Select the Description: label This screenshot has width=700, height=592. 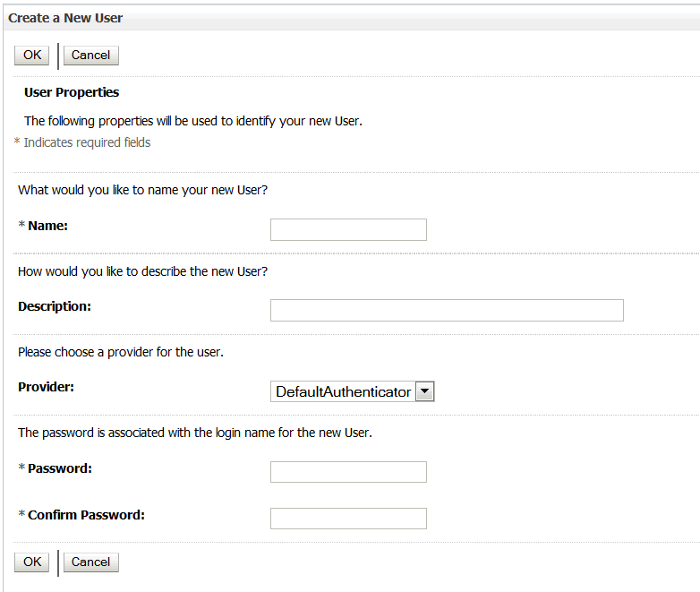pos(55,307)
